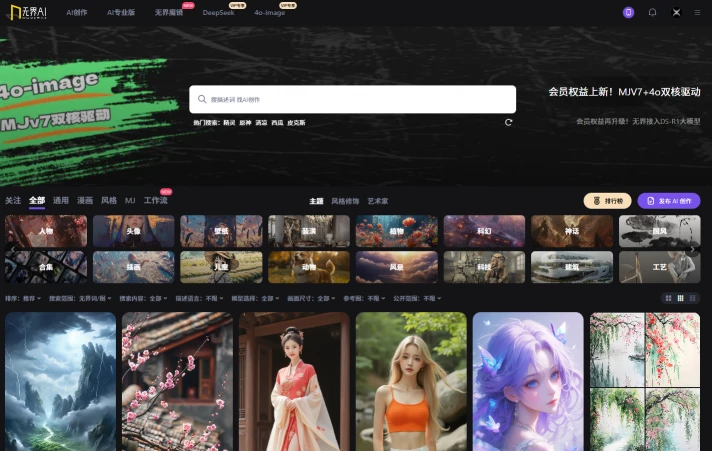The height and width of the screenshot is (451, 712).
Task: Open the AI专业版 nav item
Action: (121, 12)
